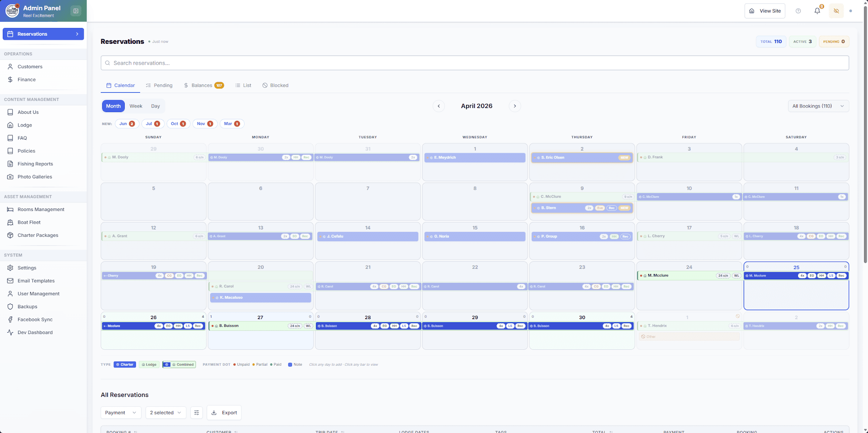Switch to the Pending tab

click(x=159, y=85)
